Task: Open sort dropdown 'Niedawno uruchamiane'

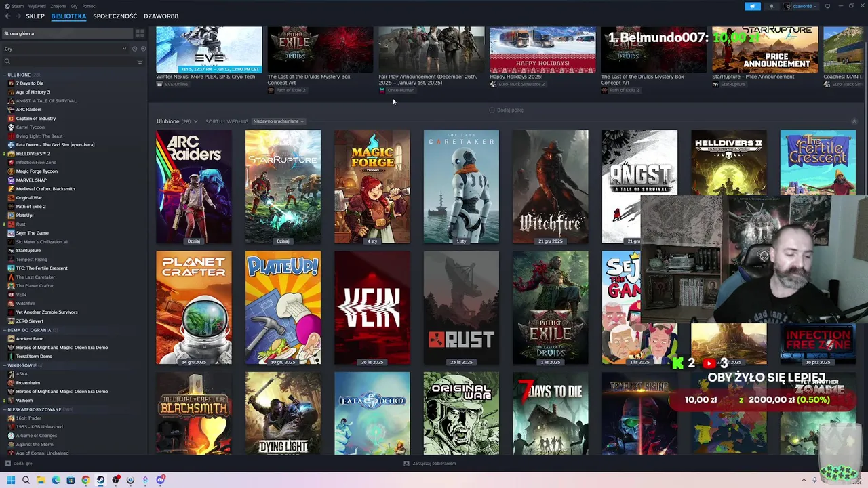Action: click(278, 121)
